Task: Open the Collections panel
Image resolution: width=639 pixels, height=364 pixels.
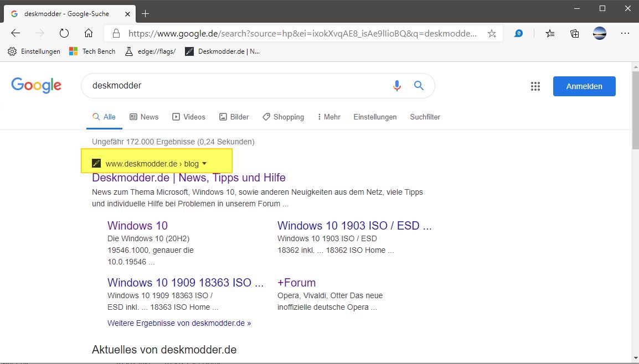Action: click(575, 33)
